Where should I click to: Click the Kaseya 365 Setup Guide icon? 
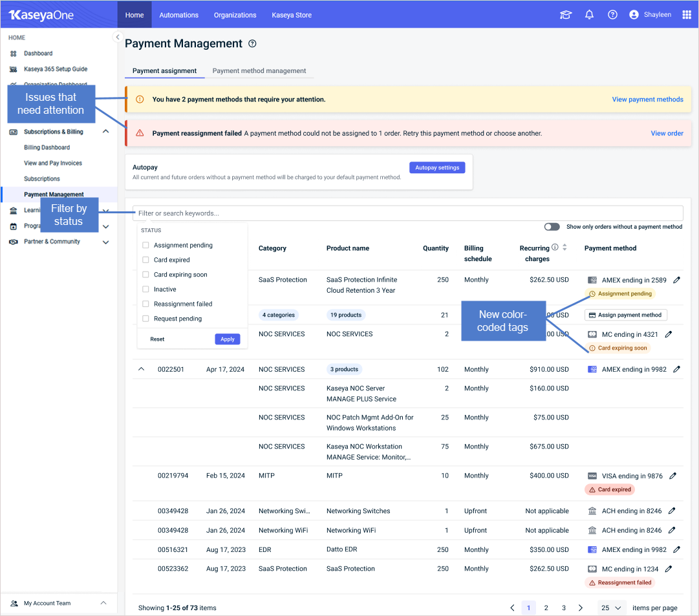click(x=14, y=69)
